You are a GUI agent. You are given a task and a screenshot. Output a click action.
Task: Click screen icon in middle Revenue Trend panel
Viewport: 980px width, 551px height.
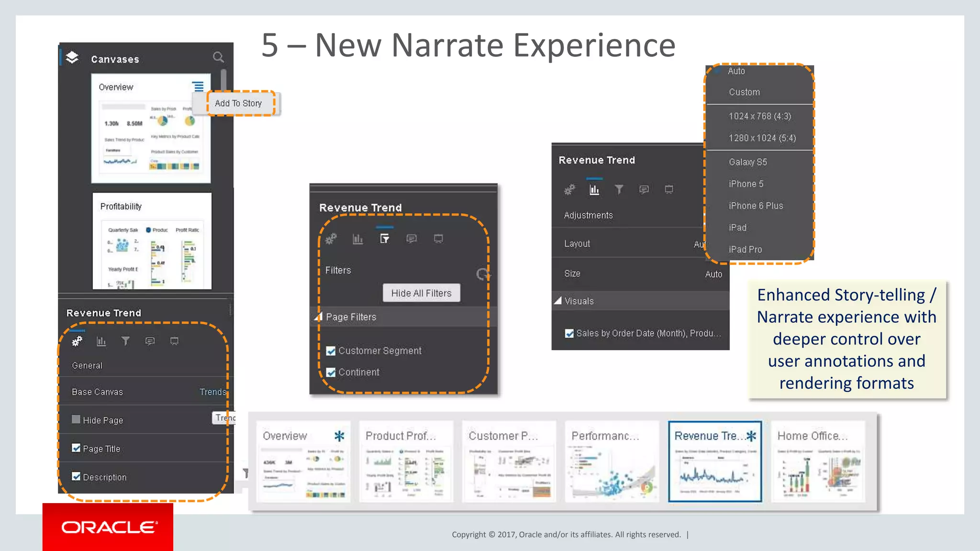[x=438, y=238]
